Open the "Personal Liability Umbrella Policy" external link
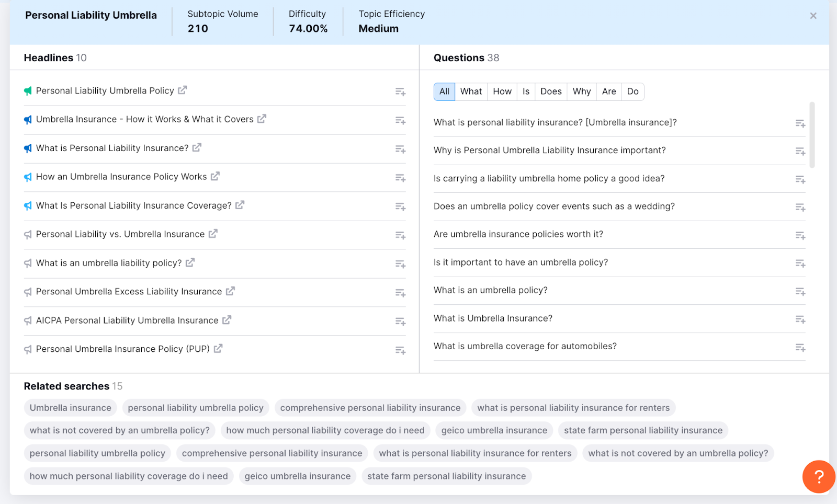Screen dimensions: 837x504 point(182,90)
